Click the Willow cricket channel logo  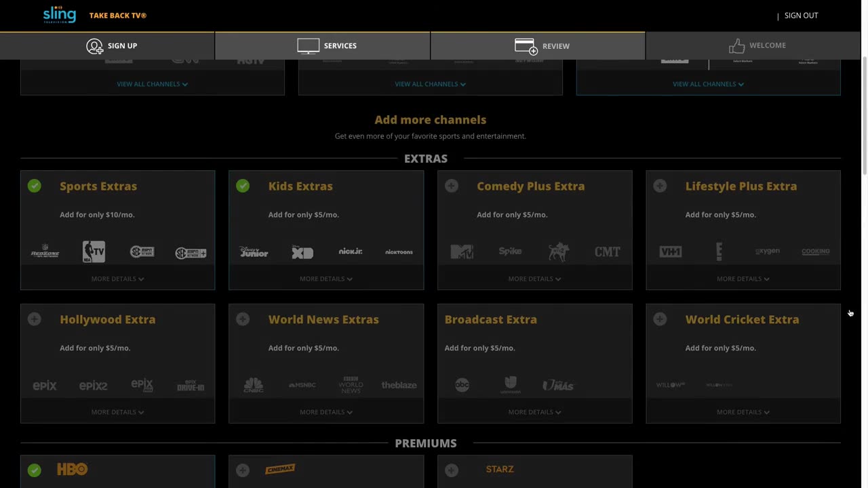pyautogui.click(x=671, y=385)
